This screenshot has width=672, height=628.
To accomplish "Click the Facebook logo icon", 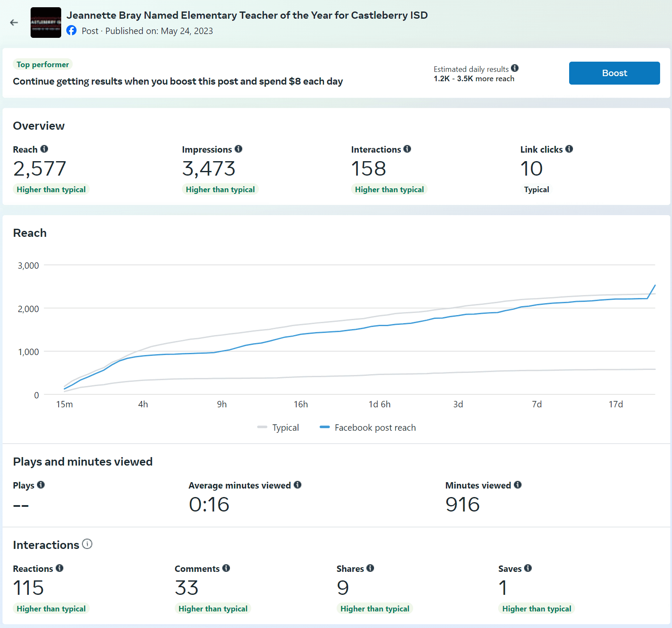I will click(71, 31).
